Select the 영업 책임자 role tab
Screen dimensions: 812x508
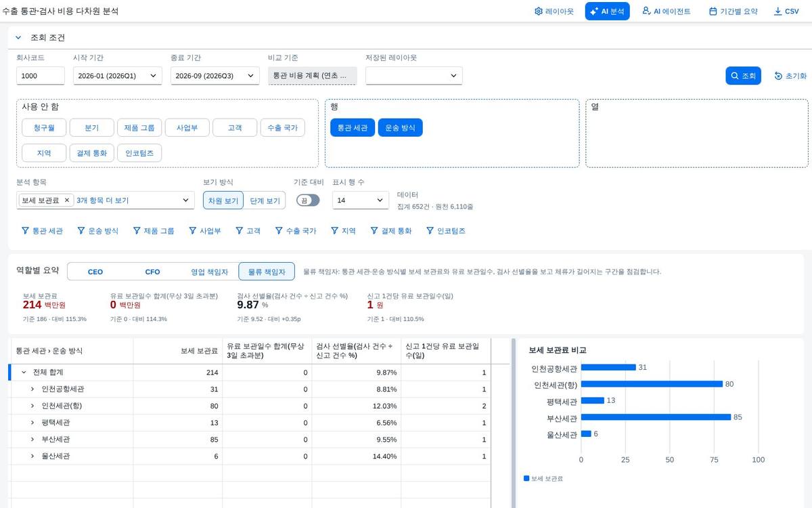click(210, 272)
